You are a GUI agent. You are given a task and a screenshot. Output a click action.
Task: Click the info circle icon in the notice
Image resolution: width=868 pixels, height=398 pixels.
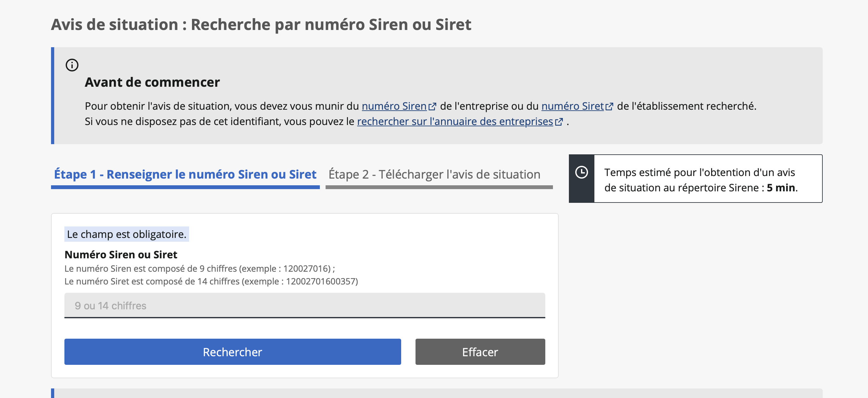coord(72,65)
